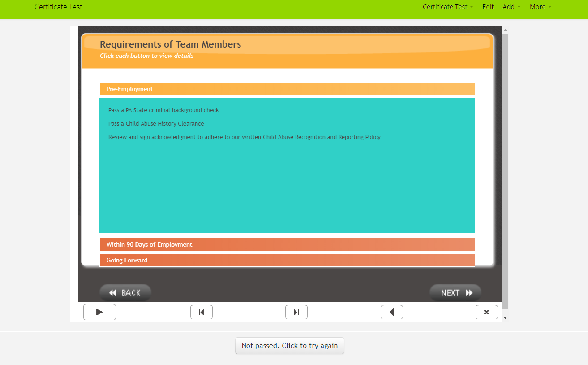Click the skip to previous slide icon
The image size is (588, 365).
[201, 312]
